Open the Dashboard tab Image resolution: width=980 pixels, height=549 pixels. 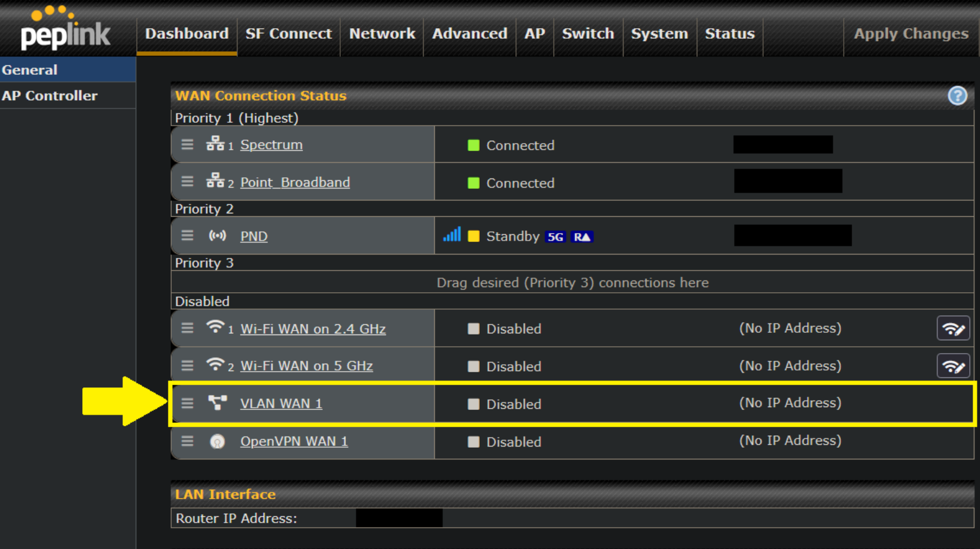point(187,34)
